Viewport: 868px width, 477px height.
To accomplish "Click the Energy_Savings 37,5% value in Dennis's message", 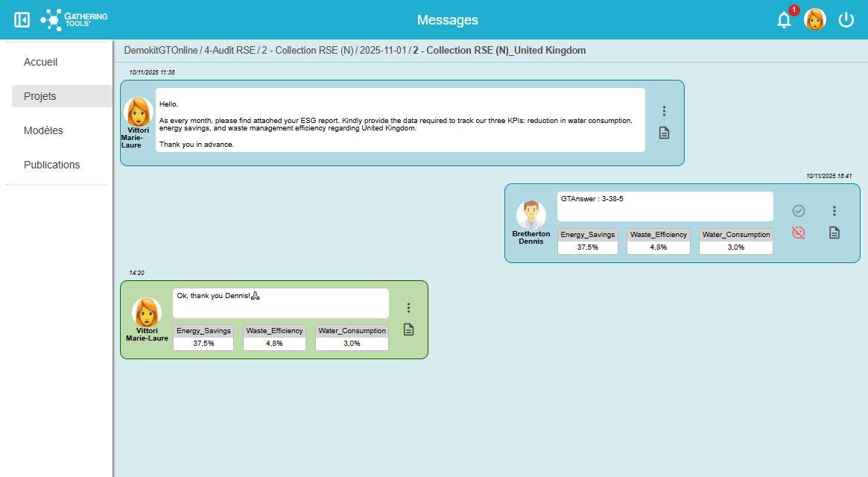I will (587, 247).
